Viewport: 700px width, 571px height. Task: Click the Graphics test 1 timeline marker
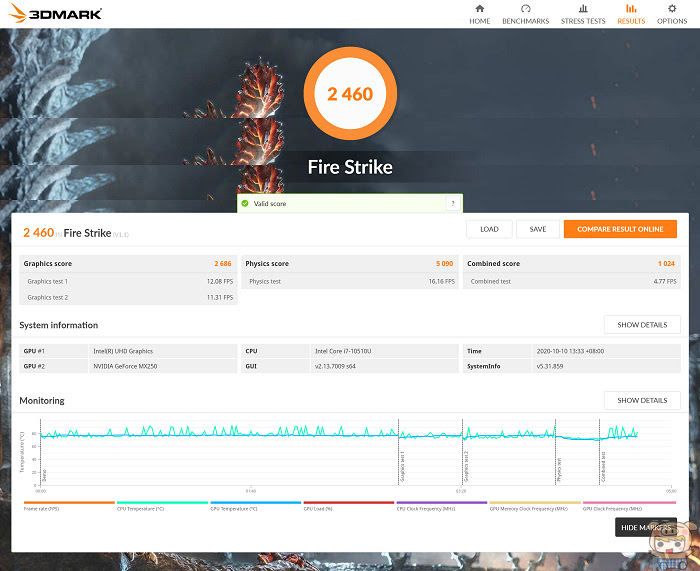click(x=402, y=467)
